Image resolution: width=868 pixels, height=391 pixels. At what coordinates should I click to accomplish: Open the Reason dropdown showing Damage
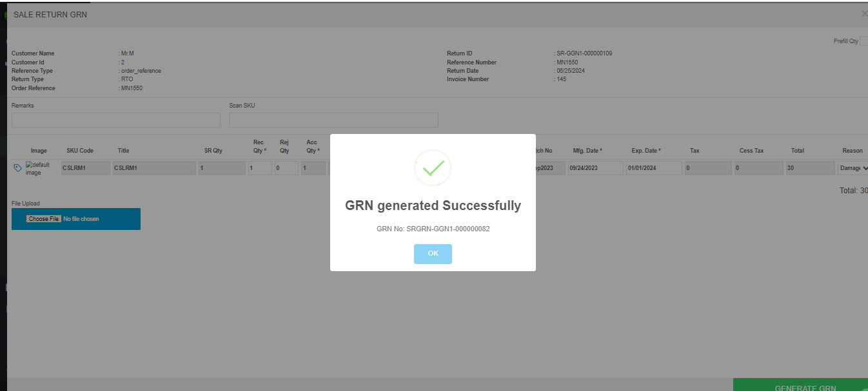[853, 168]
